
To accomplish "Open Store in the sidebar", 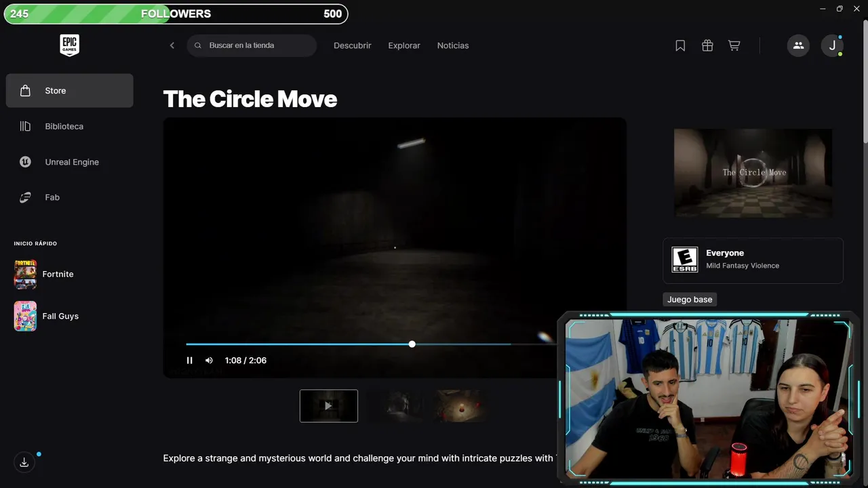I will click(x=69, y=91).
